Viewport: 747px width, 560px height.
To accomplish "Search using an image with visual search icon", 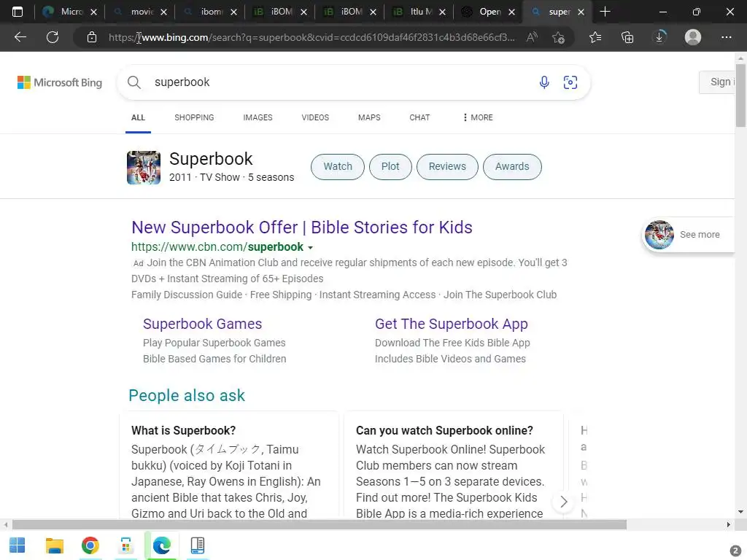I will 570,82.
